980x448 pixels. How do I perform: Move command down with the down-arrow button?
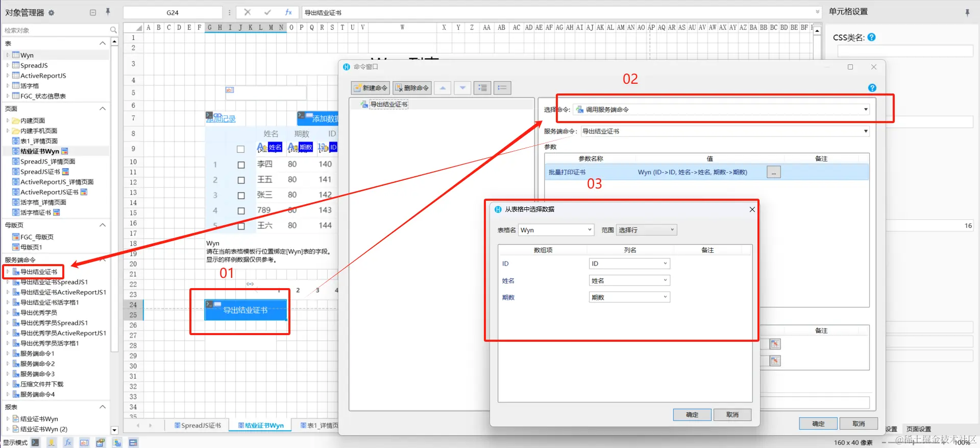[x=462, y=88]
